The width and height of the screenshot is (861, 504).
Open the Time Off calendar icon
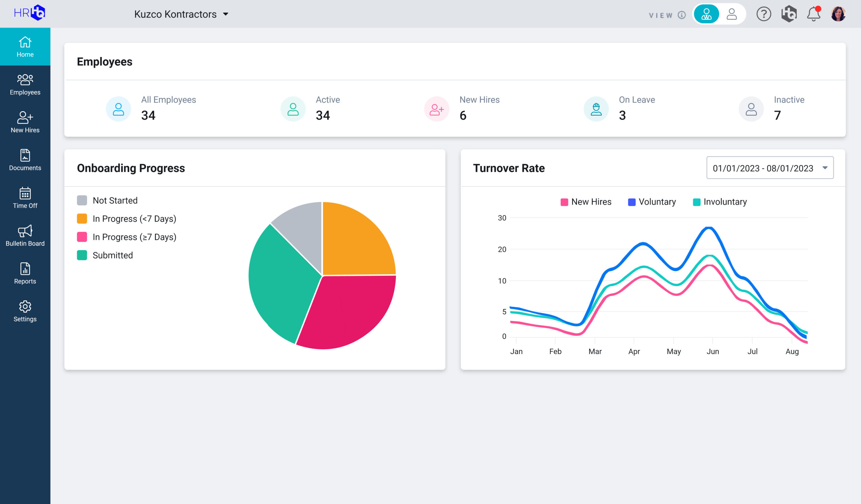pyautogui.click(x=25, y=195)
